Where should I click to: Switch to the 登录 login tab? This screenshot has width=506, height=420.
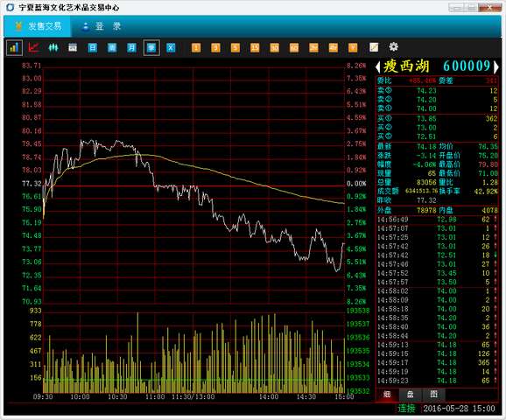click(x=102, y=26)
